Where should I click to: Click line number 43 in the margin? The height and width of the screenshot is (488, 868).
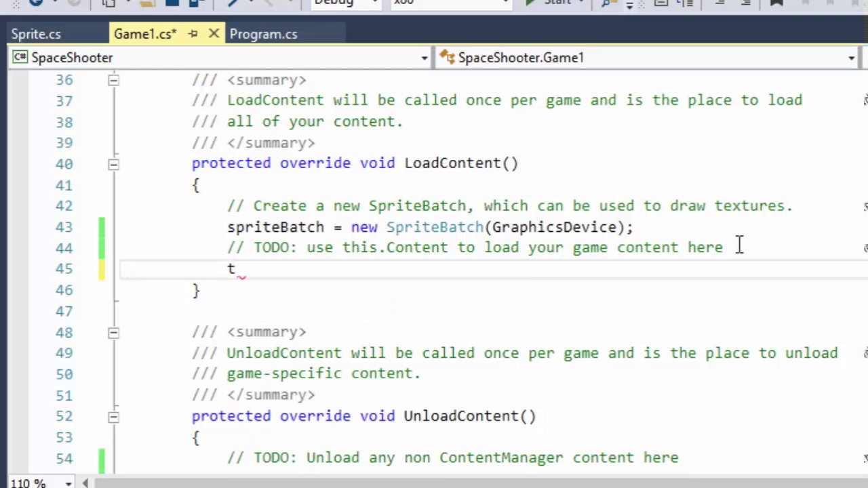[64, 227]
